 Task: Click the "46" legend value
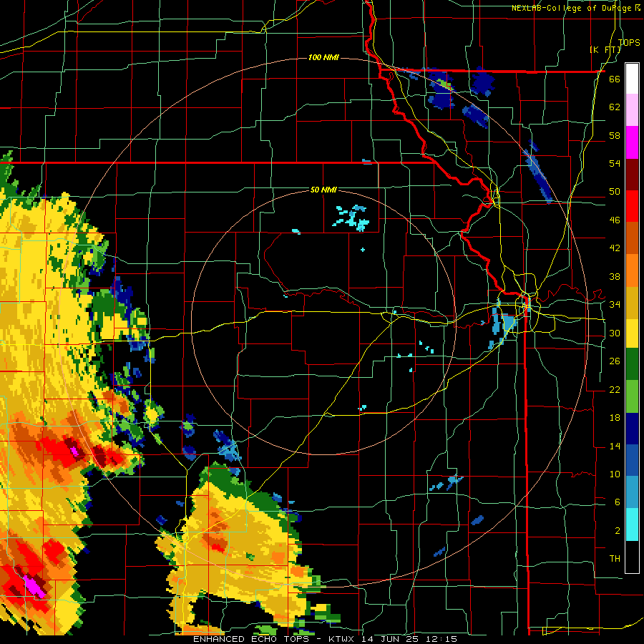tap(615, 220)
